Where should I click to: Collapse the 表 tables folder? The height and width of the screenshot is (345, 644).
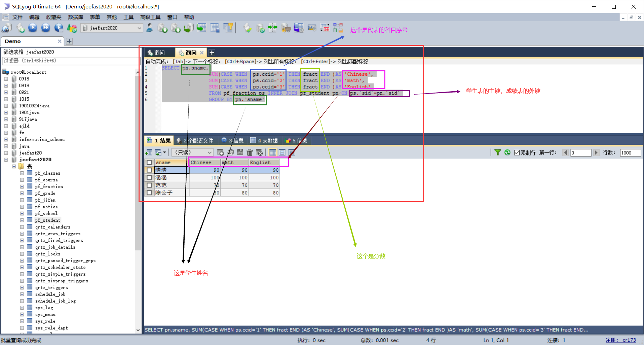coord(14,166)
